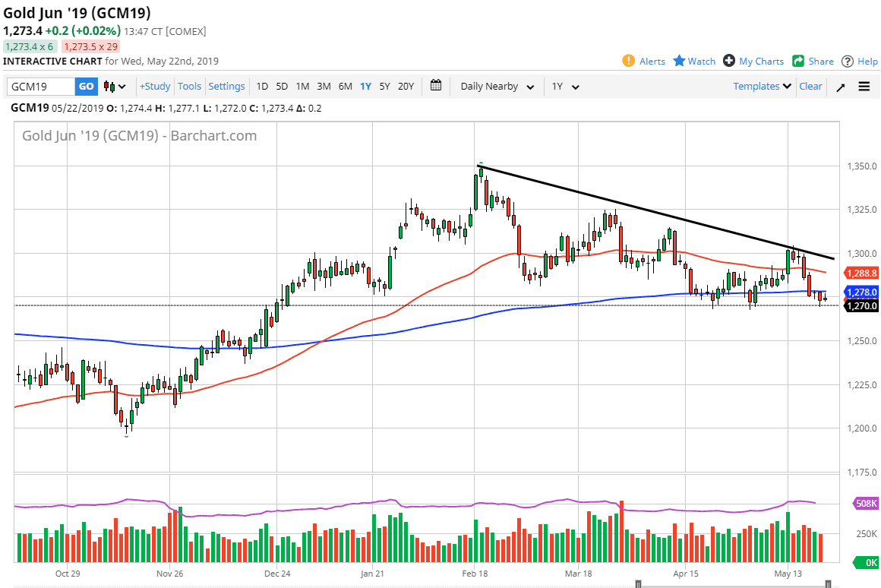Expand the 1Y range dropdown
This screenshot has width=881, height=588.
tap(564, 87)
